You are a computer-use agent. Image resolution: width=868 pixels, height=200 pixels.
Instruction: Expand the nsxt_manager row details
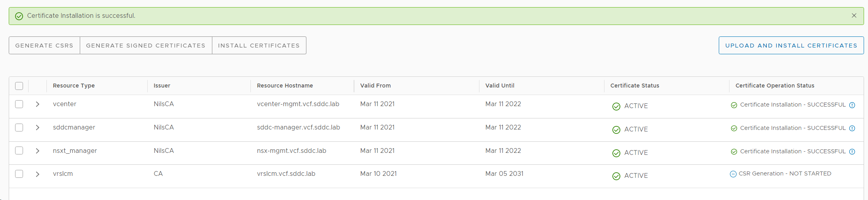(38, 151)
